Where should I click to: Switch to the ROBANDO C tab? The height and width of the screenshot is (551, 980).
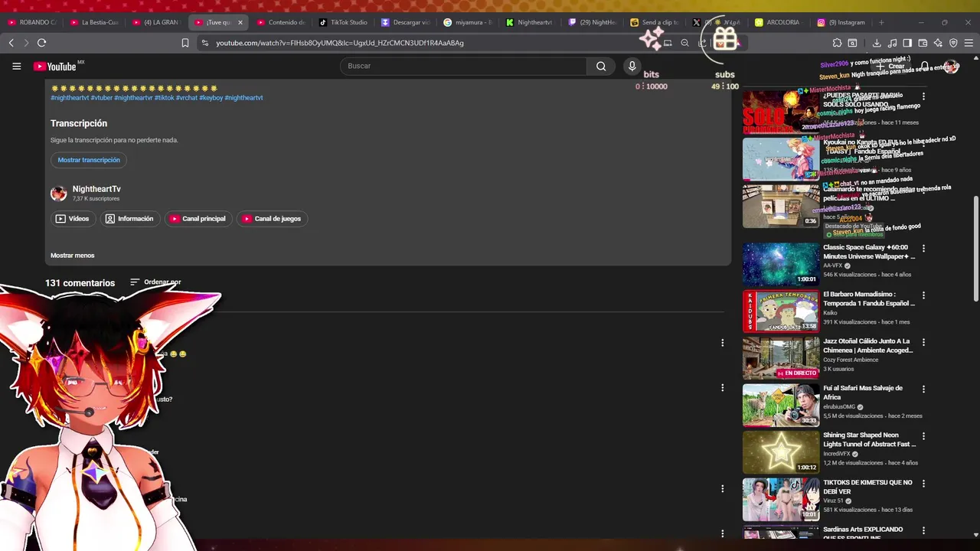(32, 22)
